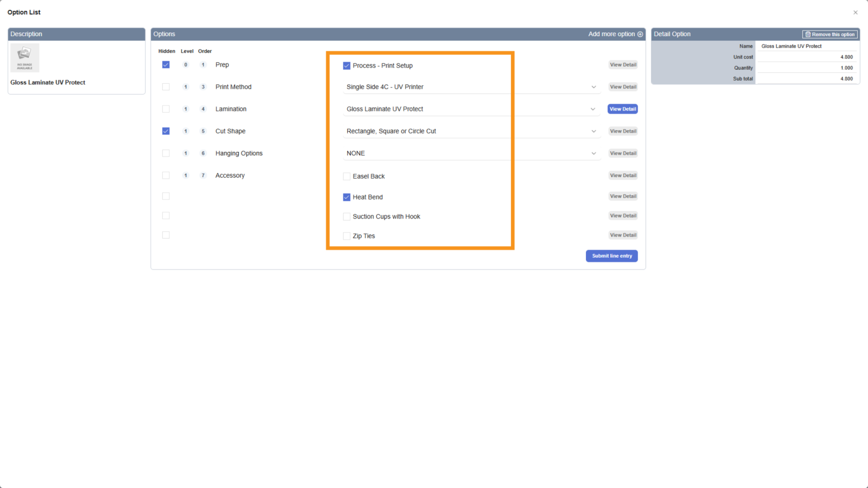Click the Add more option plus icon
The image size is (868, 488).
(x=640, y=34)
